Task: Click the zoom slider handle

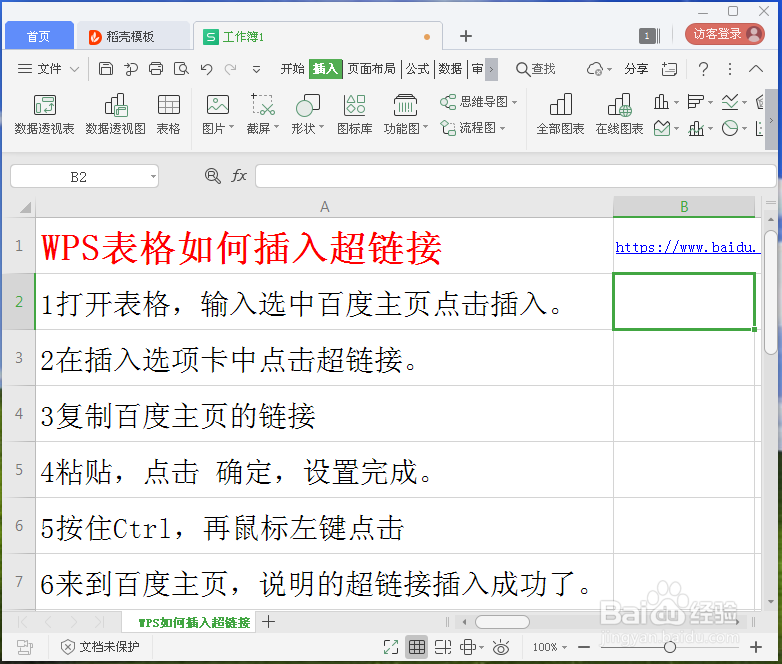Action: pos(670,647)
